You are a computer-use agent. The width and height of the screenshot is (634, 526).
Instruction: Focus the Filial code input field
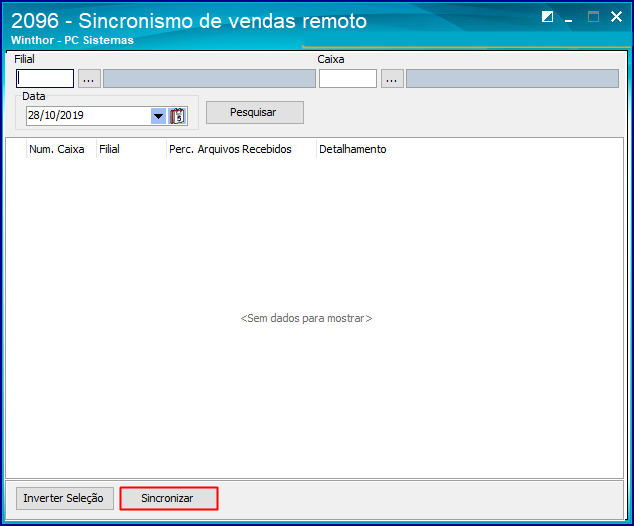45,78
